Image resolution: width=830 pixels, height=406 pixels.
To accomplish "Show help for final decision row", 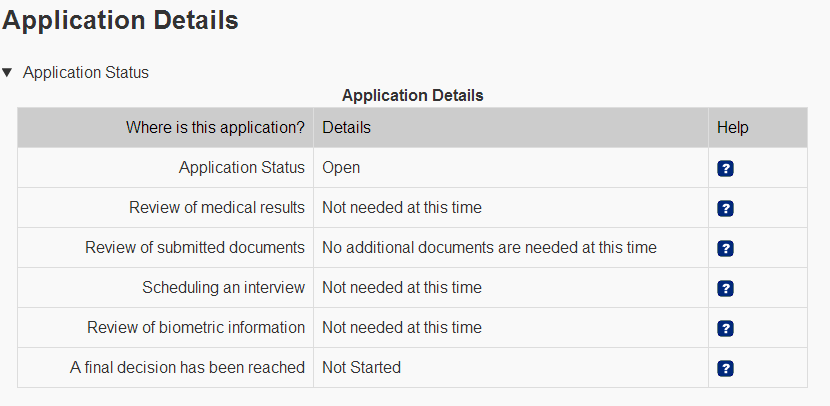I will coord(726,368).
